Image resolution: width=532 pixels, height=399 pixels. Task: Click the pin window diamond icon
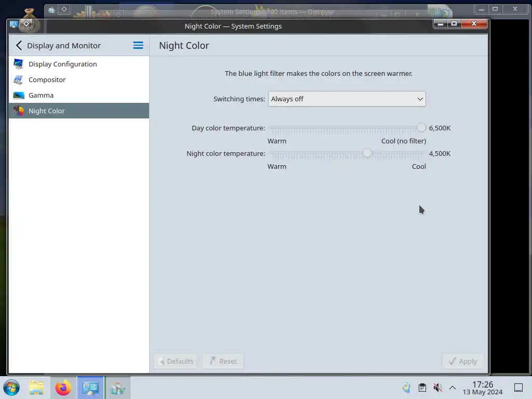(26, 24)
